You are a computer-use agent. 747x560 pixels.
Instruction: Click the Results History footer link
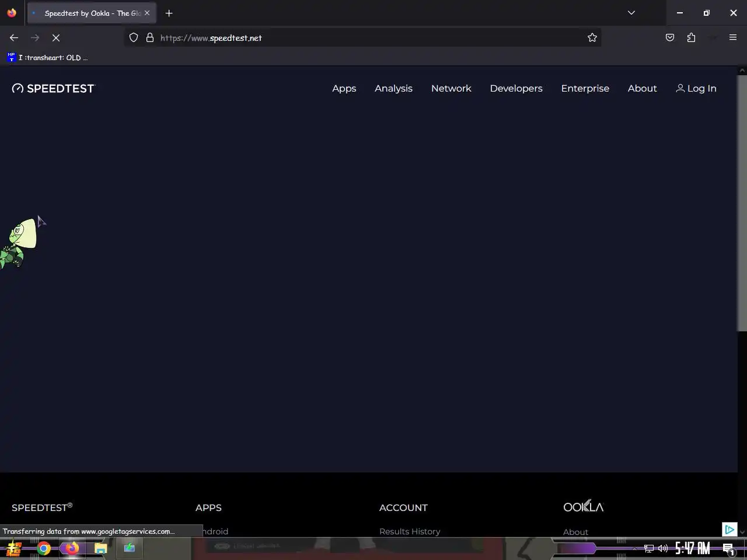(410, 531)
